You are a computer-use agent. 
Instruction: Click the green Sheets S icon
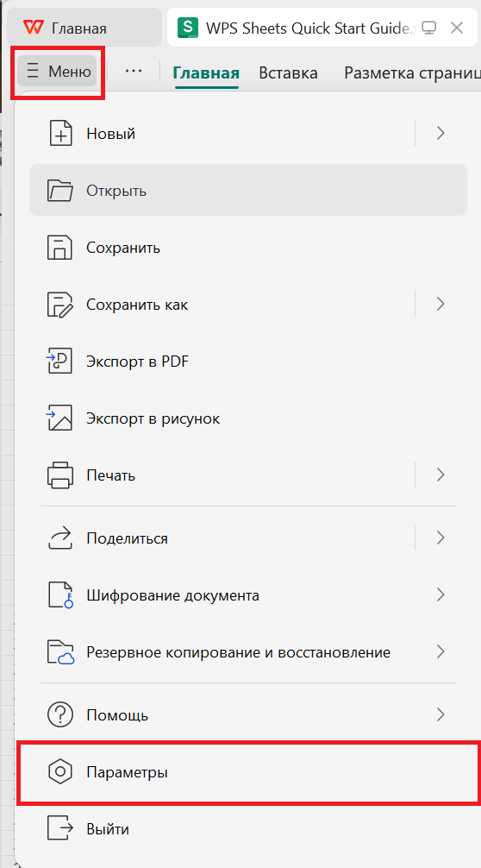[188, 27]
